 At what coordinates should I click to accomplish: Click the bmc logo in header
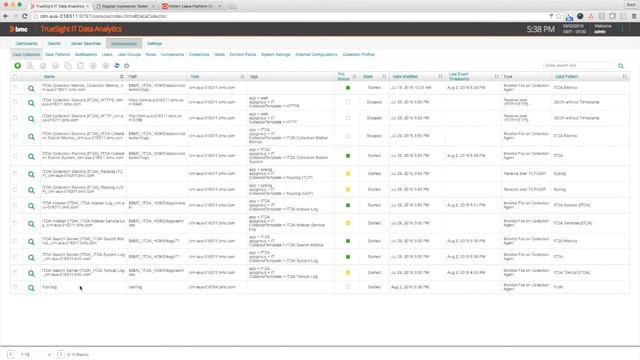pyautogui.click(x=19, y=29)
